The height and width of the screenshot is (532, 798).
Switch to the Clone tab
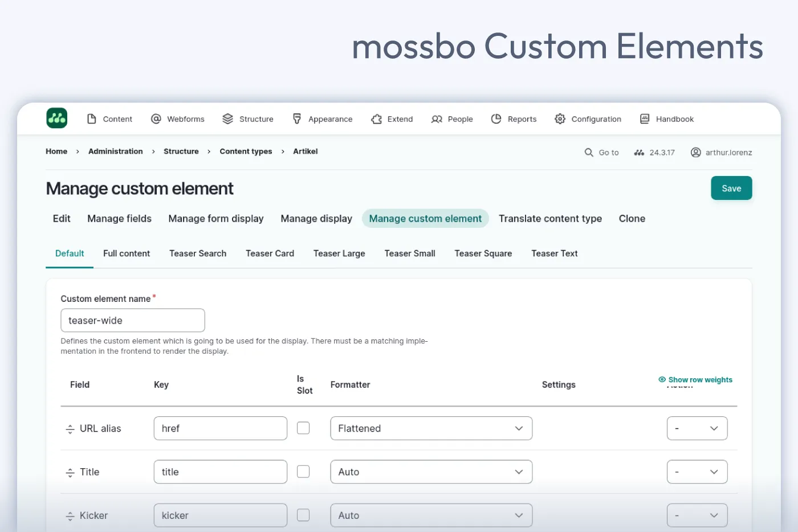click(632, 219)
